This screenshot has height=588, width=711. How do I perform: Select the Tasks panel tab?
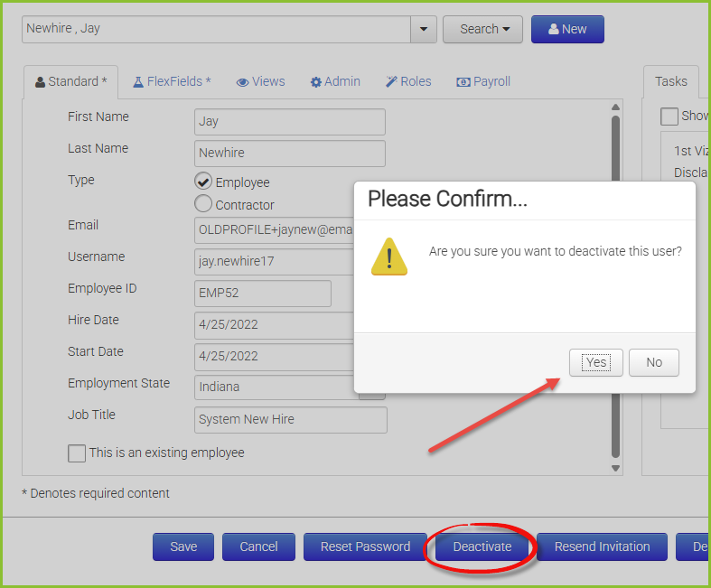[671, 81]
